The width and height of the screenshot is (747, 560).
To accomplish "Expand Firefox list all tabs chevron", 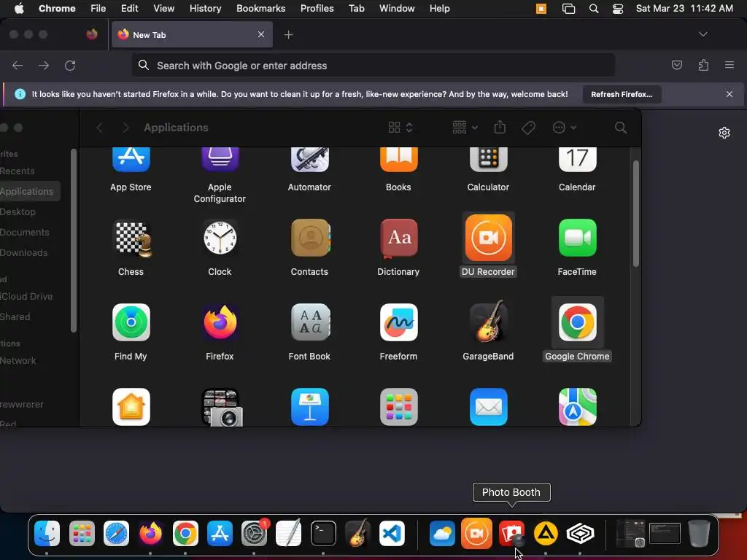I will pyautogui.click(x=703, y=34).
